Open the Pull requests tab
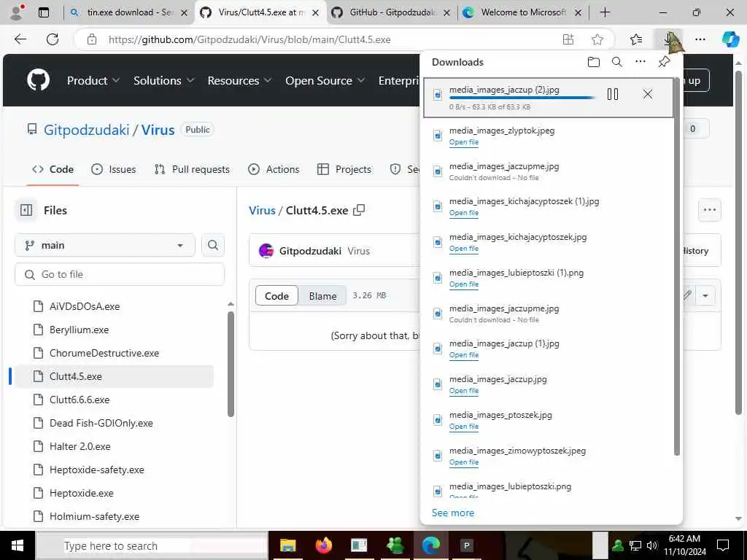Screen dimensions: 747x560 pos(192,169)
